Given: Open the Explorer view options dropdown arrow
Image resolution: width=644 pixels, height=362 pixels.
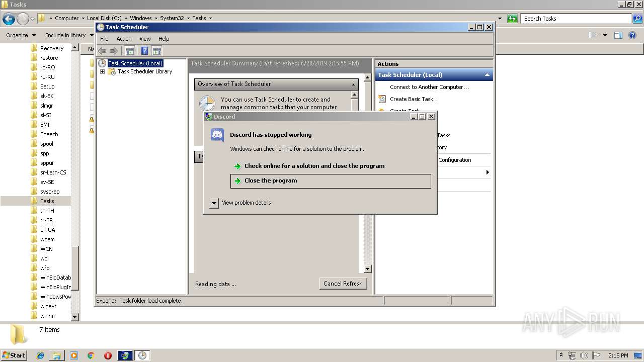Looking at the screenshot, I should (605, 35).
